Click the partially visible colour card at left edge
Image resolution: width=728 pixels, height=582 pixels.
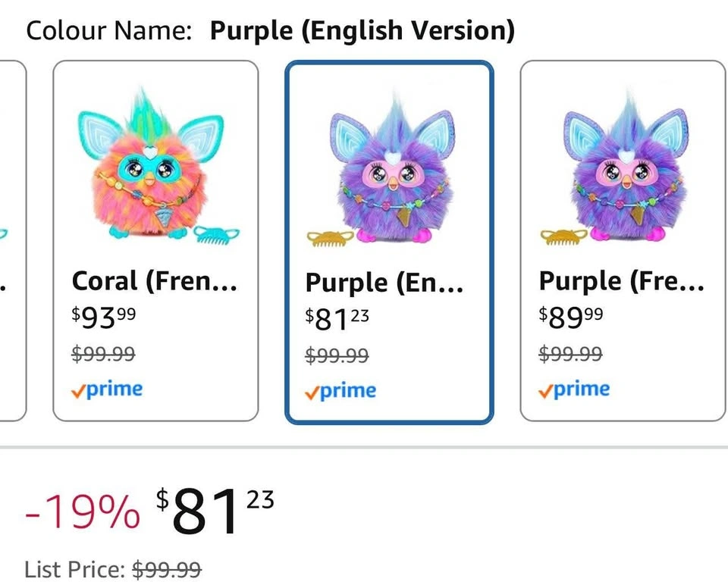(x=11, y=240)
